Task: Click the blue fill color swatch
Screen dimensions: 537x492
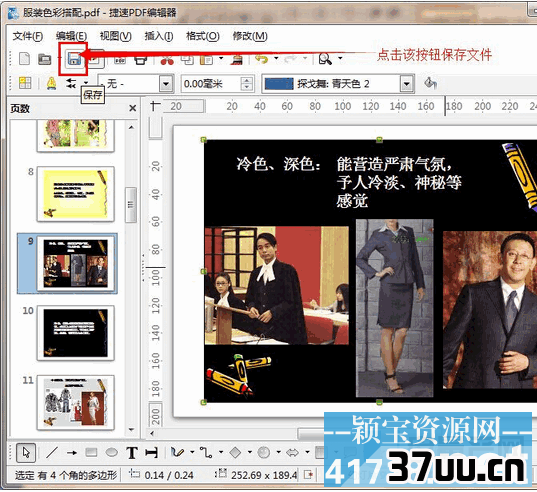Action: click(x=279, y=84)
